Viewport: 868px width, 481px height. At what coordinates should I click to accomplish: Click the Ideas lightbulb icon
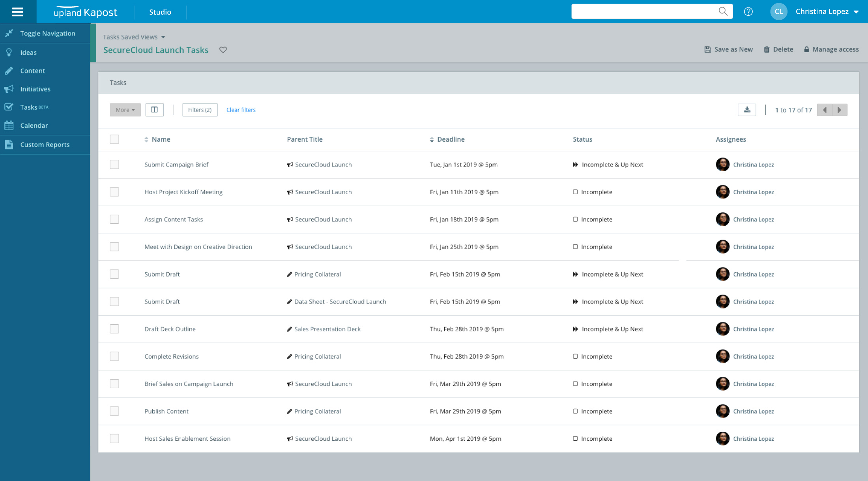pos(9,52)
